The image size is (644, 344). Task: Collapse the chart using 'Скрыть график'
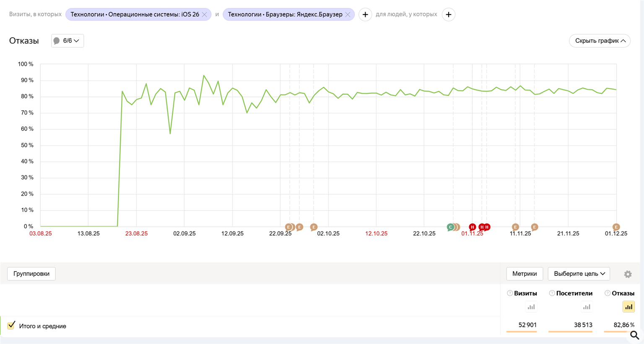pos(600,41)
